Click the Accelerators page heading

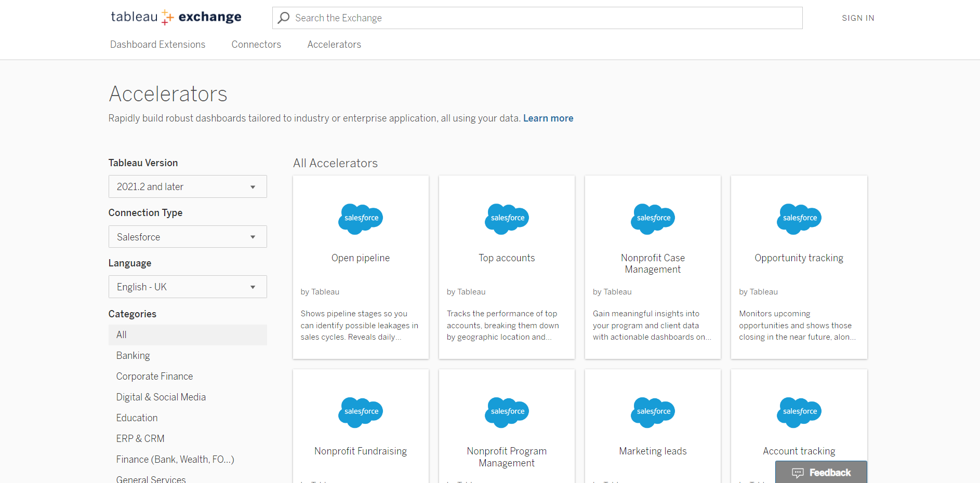(x=168, y=94)
